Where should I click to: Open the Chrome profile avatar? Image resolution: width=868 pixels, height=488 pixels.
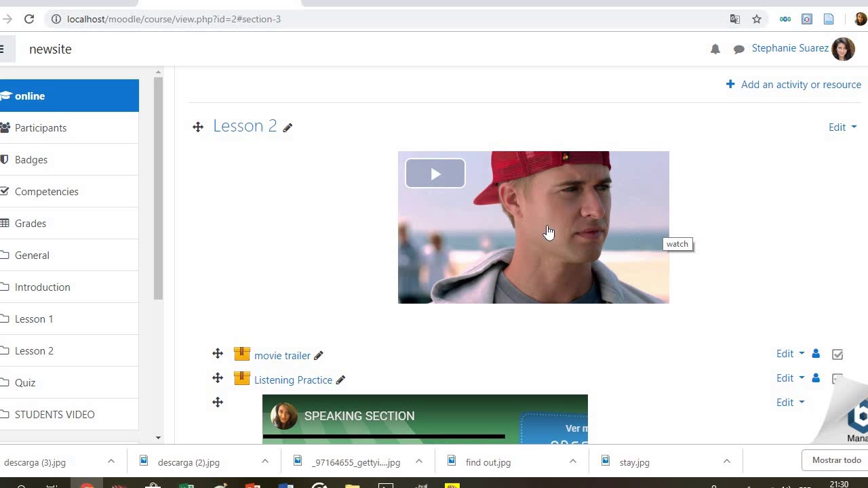[x=861, y=19]
